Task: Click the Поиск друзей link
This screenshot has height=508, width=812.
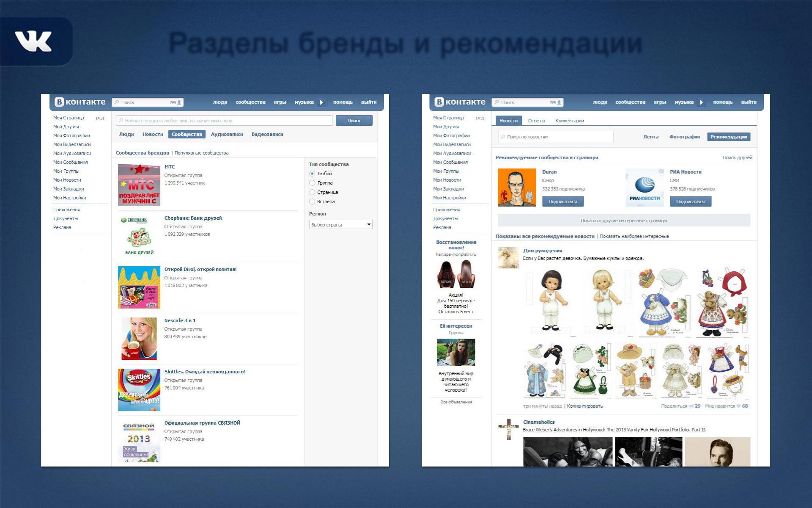Action: (x=738, y=157)
